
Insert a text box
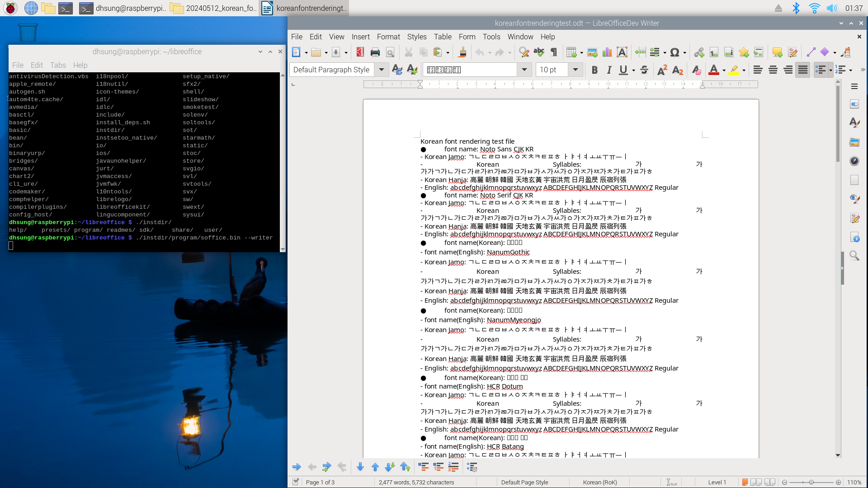(x=622, y=52)
